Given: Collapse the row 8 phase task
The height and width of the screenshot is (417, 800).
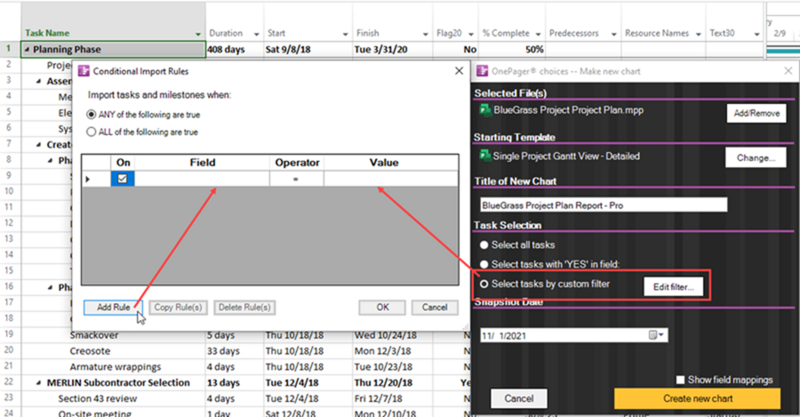Looking at the screenshot, I should click(50, 160).
